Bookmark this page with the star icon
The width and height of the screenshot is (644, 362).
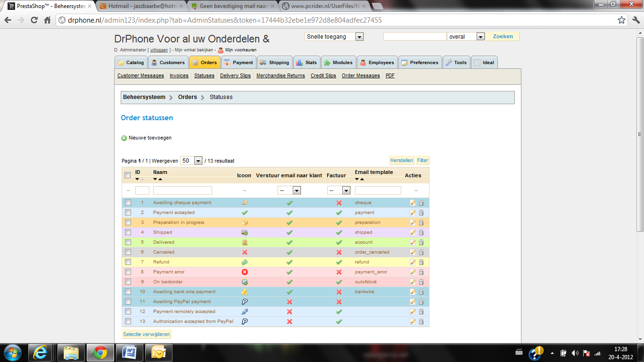[622, 20]
